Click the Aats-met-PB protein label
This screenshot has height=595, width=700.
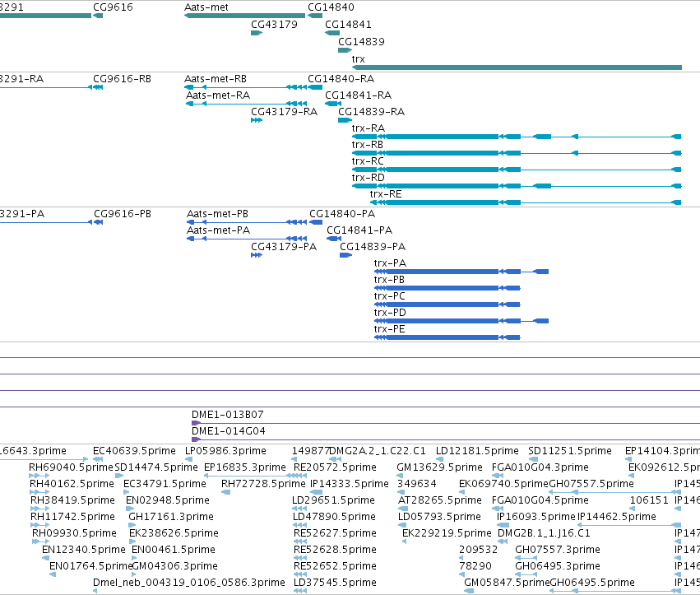217,215
